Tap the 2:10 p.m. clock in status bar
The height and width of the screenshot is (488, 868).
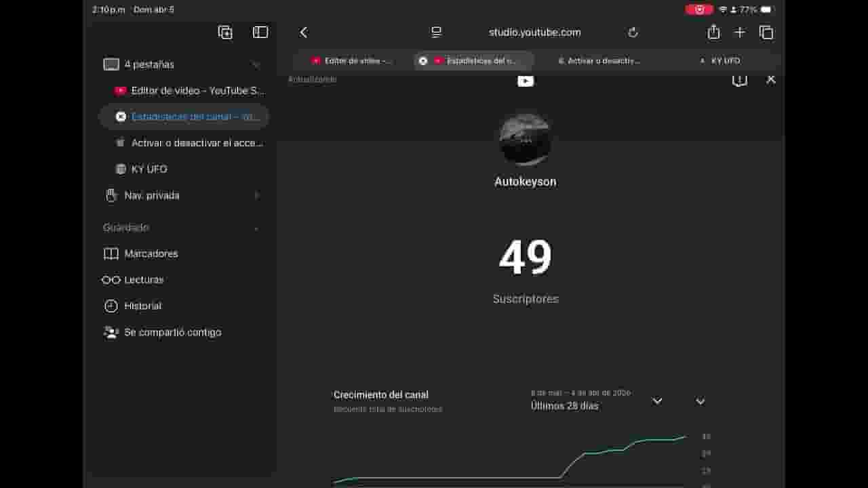click(109, 10)
